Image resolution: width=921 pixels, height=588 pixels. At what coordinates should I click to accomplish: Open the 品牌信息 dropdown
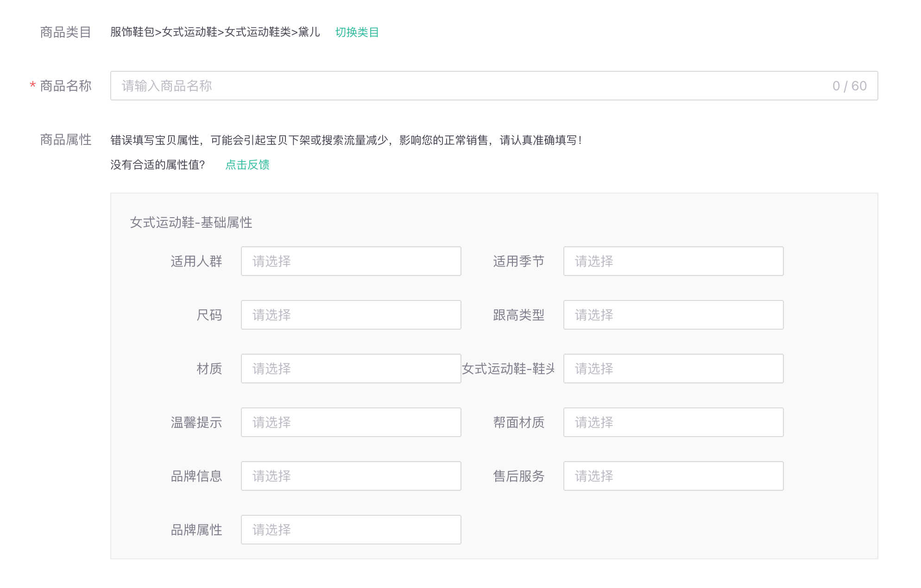click(351, 476)
